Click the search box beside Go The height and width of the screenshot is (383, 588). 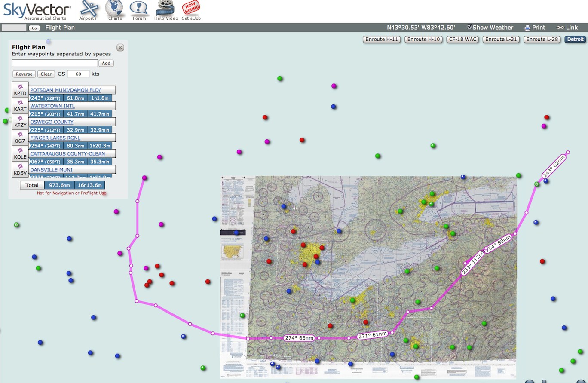pyautogui.click(x=14, y=28)
